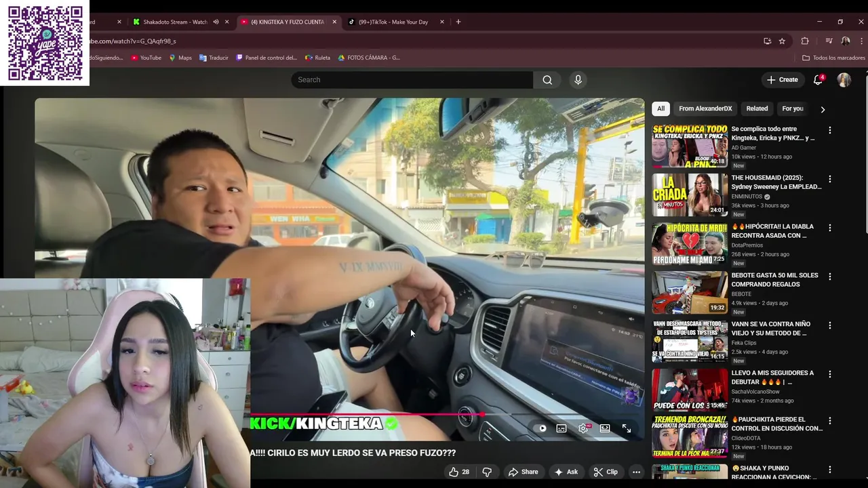
Task: Select the KINGTEKA Y FUZO tab
Action: click(x=288, y=22)
